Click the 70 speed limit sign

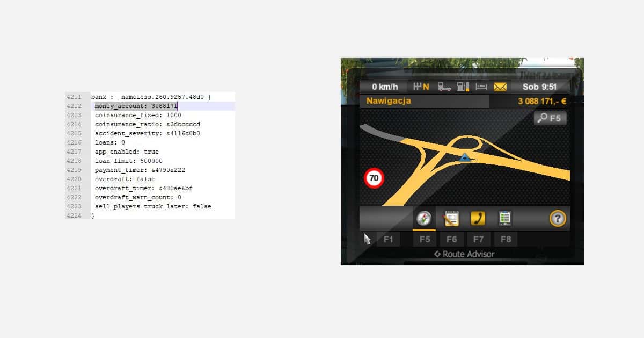[x=374, y=177]
